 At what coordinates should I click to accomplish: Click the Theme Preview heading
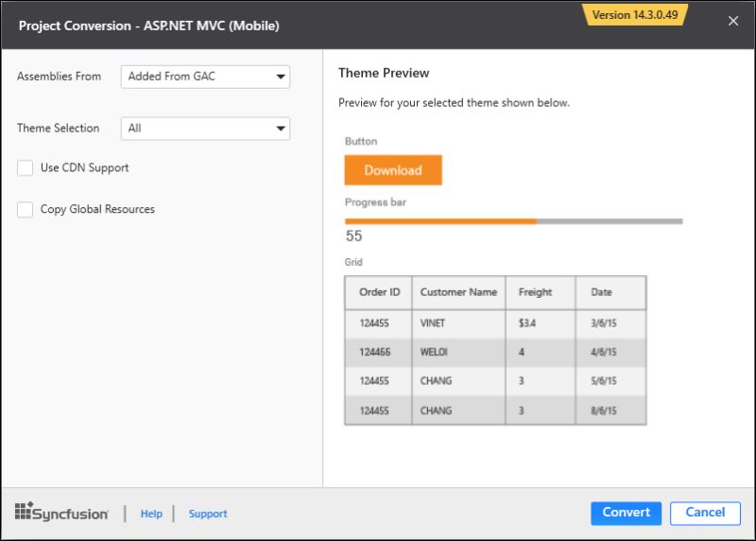click(x=384, y=73)
